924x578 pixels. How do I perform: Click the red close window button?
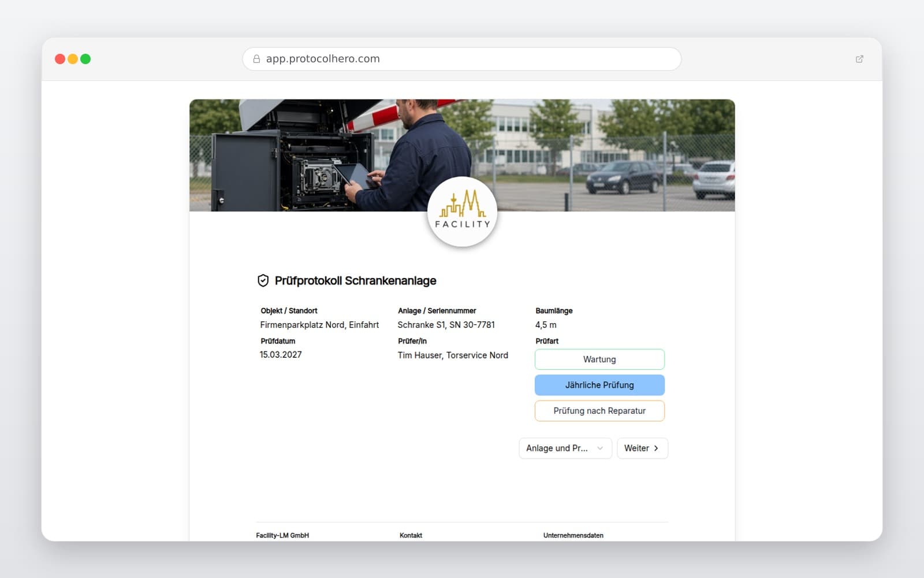pos(60,59)
